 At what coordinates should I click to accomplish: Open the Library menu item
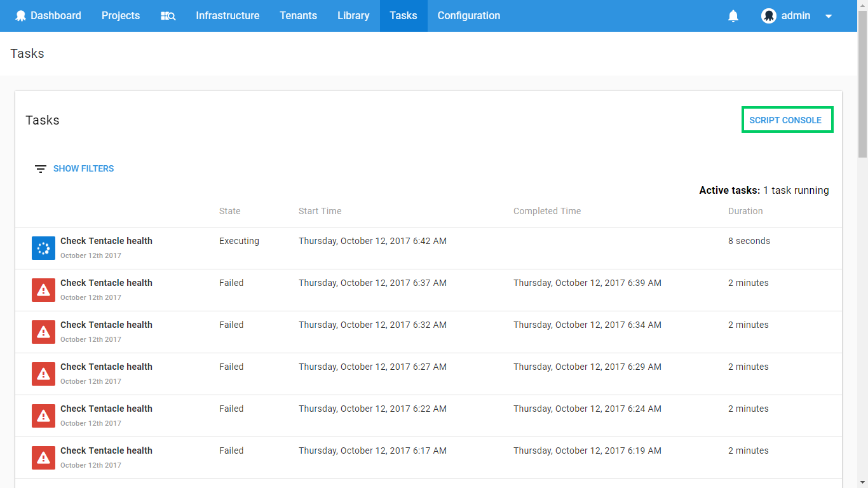pyautogui.click(x=353, y=16)
